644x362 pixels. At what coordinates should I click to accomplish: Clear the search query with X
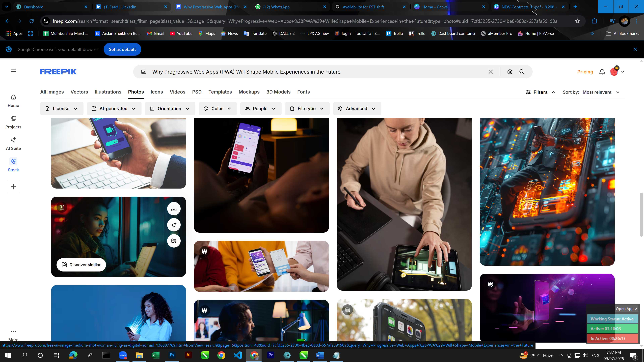491,72
